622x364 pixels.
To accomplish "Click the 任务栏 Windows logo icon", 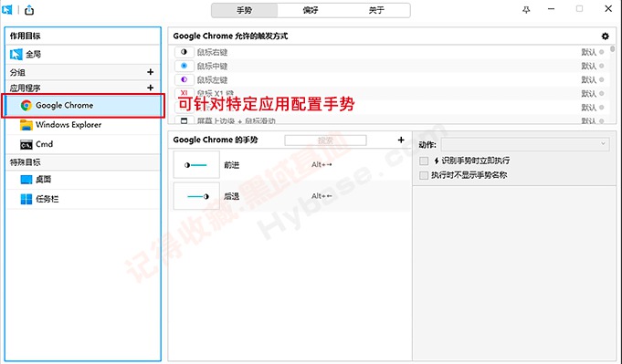I will pyautogui.click(x=26, y=199).
